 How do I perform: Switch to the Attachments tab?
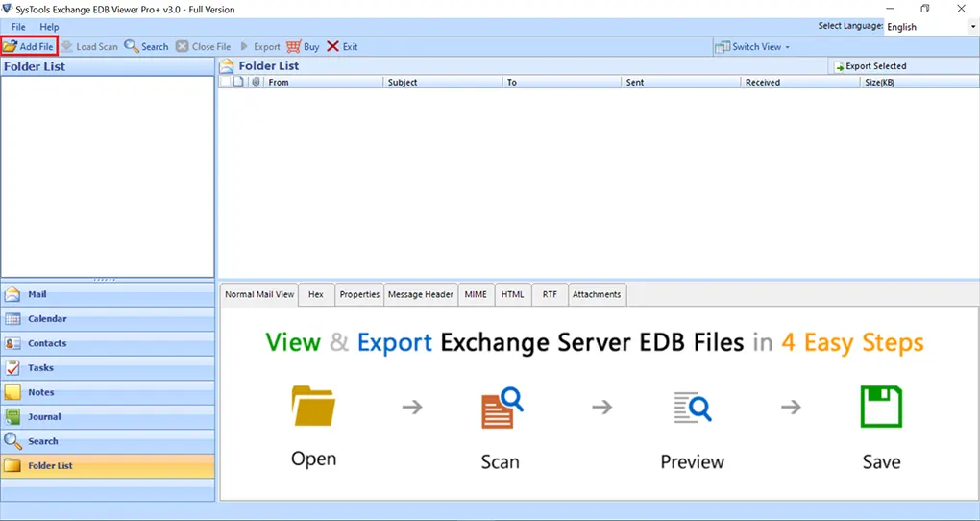click(x=597, y=294)
